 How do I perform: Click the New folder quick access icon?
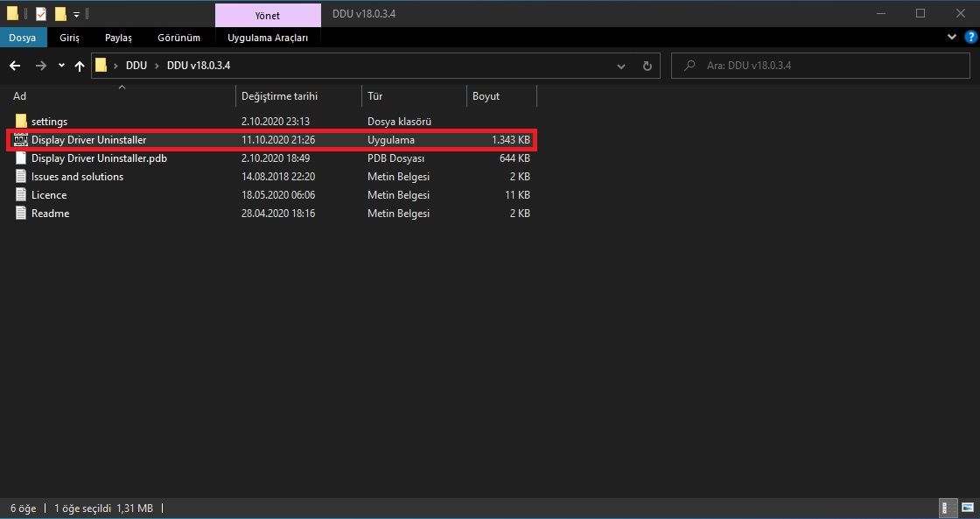[x=60, y=13]
